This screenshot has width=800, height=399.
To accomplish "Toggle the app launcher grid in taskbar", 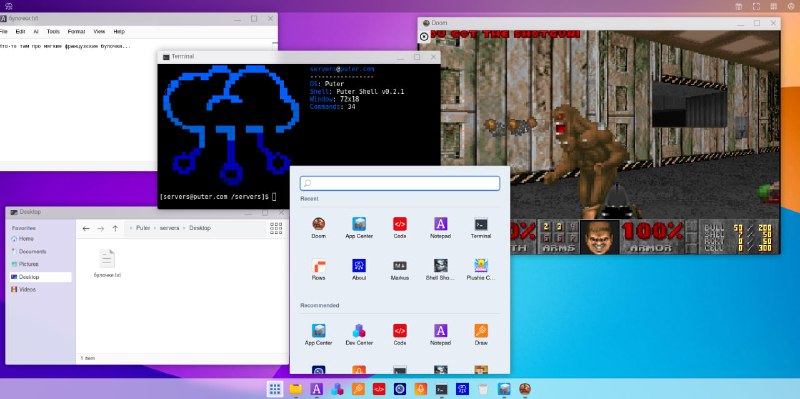I will pyautogui.click(x=274, y=389).
